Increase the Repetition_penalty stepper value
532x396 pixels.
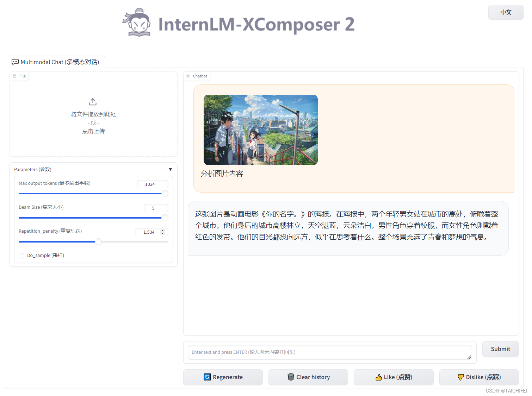point(162,231)
